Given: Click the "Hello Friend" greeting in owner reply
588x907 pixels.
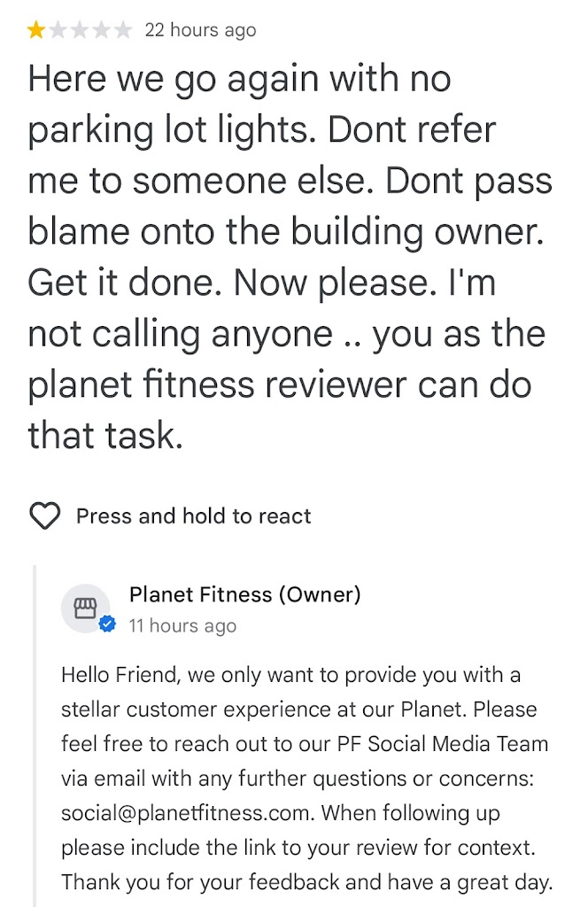Looking at the screenshot, I should [x=112, y=675].
